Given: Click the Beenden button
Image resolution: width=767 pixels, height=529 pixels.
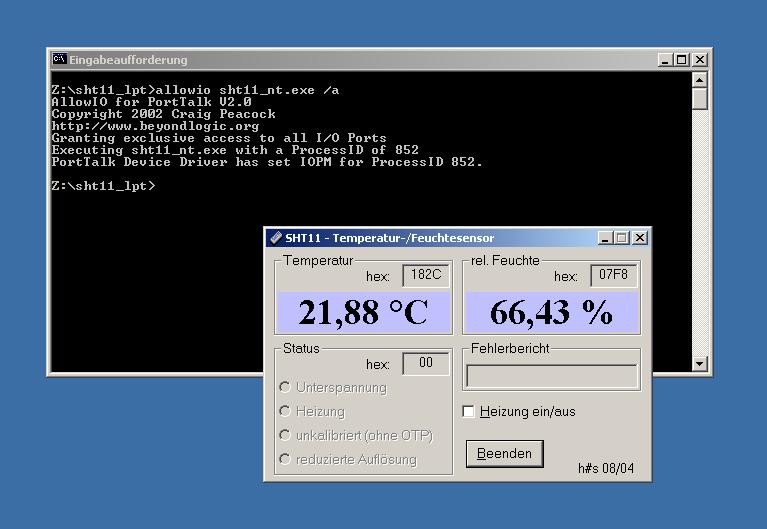Looking at the screenshot, I should click(x=504, y=454).
